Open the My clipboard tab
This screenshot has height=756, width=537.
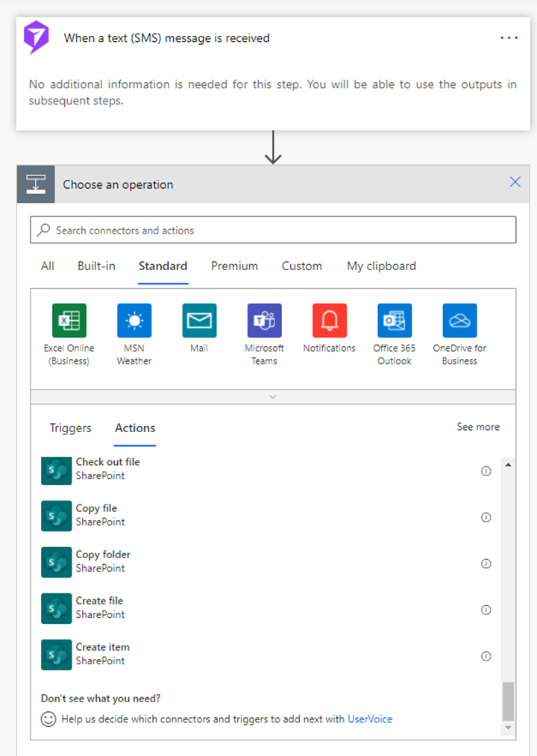pyautogui.click(x=381, y=266)
